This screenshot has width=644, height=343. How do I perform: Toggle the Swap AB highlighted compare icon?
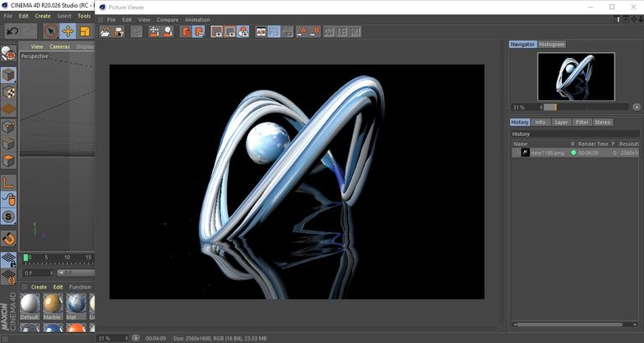tap(274, 32)
